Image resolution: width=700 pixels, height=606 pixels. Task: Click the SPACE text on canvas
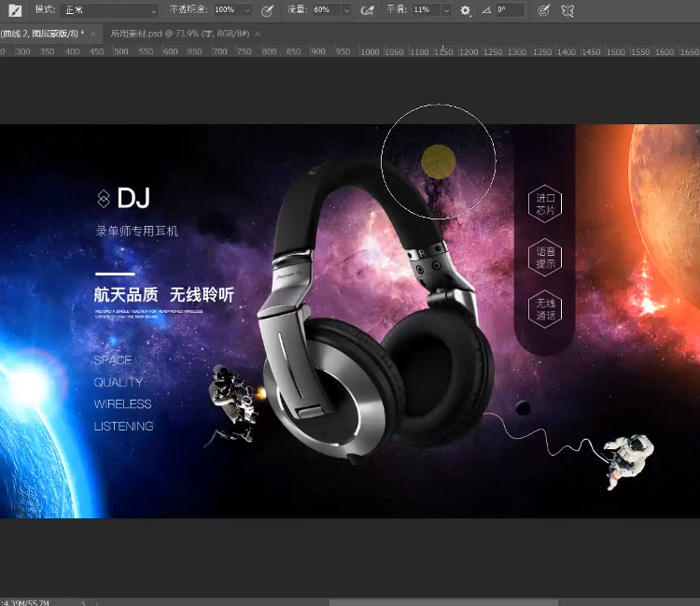pos(113,359)
